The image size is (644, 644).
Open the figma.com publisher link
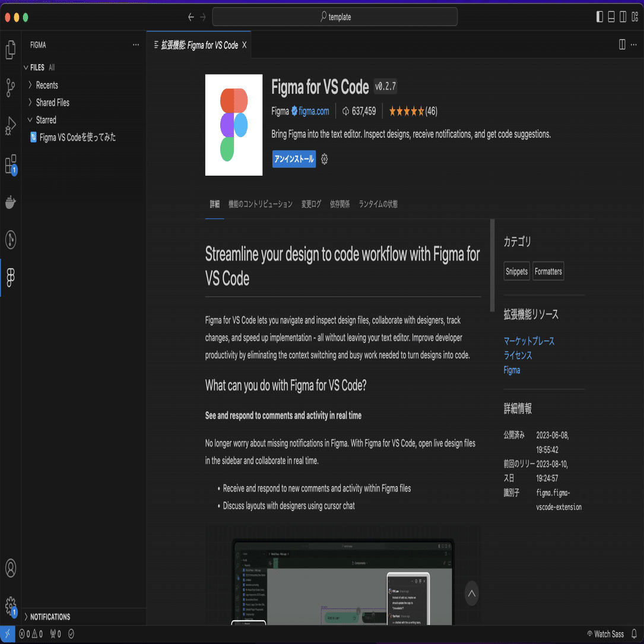[x=314, y=112]
